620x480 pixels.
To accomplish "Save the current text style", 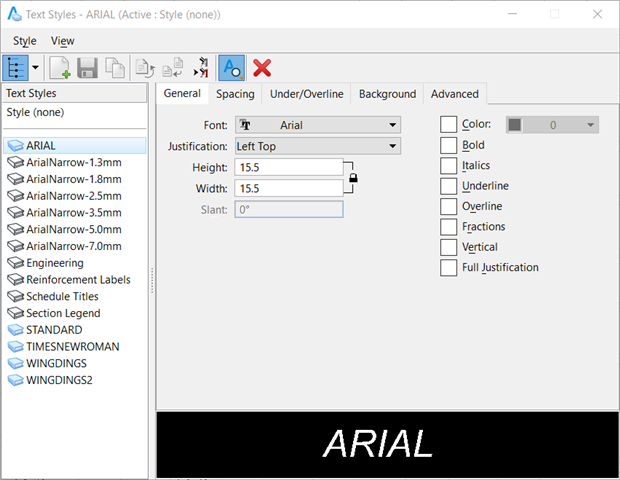I will click(x=87, y=68).
